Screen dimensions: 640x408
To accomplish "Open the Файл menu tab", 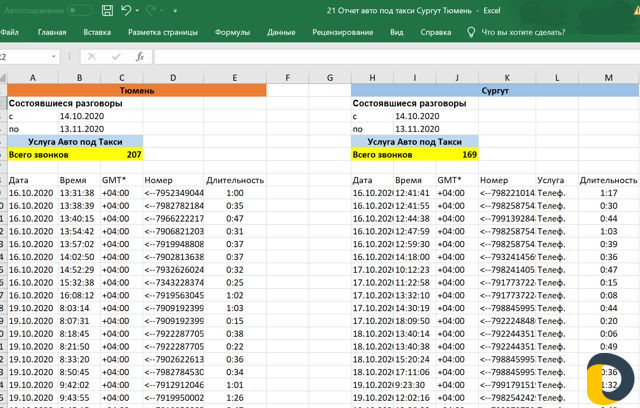I will 9,32.
